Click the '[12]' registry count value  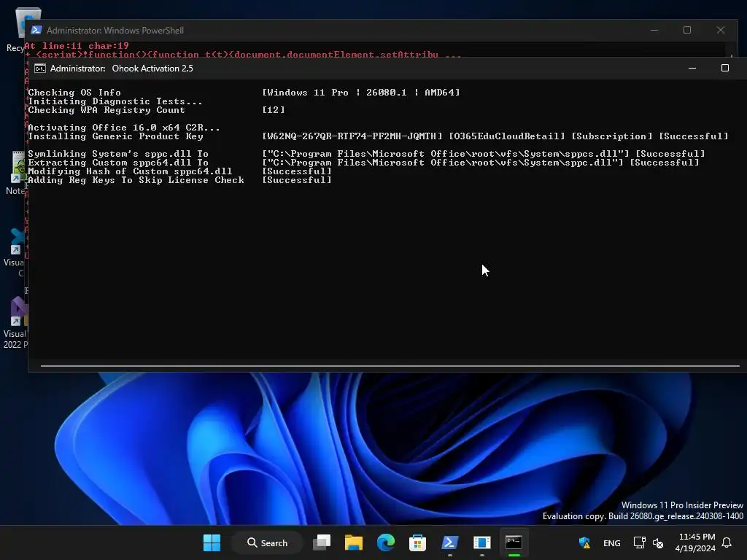[274, 110]
